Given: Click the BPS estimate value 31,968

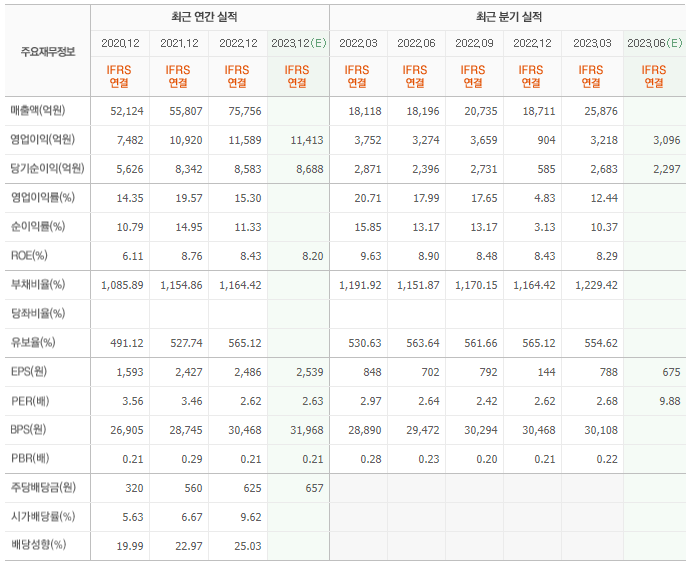Looking at the screenshot, I should 307,430.
